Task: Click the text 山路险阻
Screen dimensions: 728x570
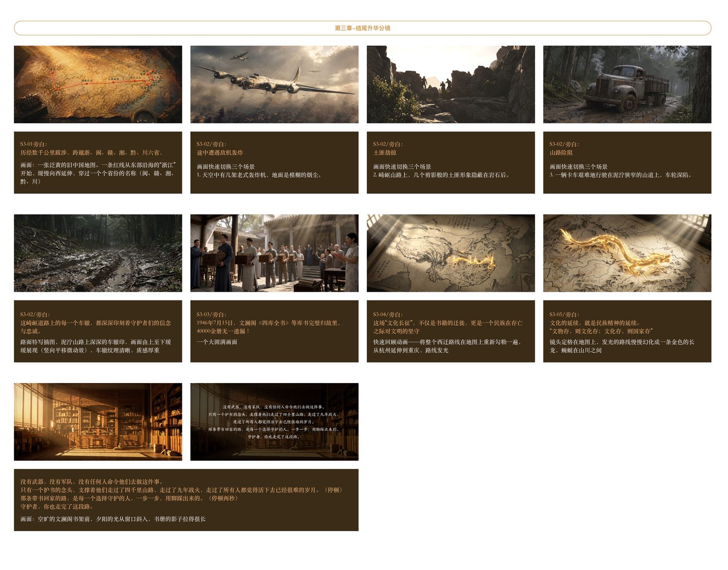Action: [x=561, y=152]
